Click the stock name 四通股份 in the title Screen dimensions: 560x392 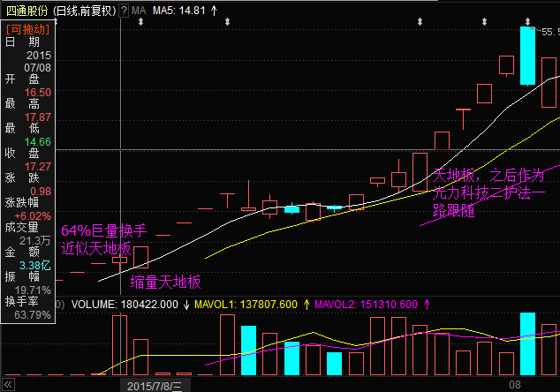click(26, 11)
